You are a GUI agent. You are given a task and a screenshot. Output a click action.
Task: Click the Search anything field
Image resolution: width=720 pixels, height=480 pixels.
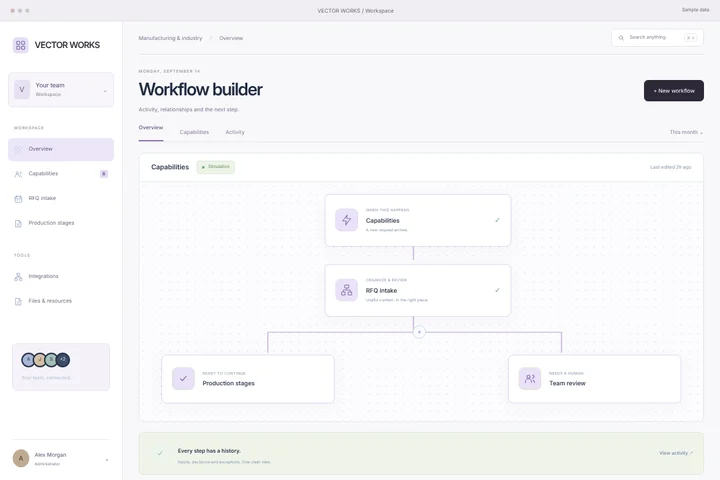657,38
